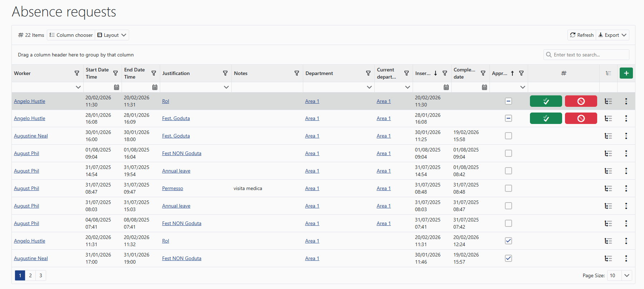Open Start Date Time calendar picker
Viewport: 644px width, 289px height.
[x=117, y=87]
